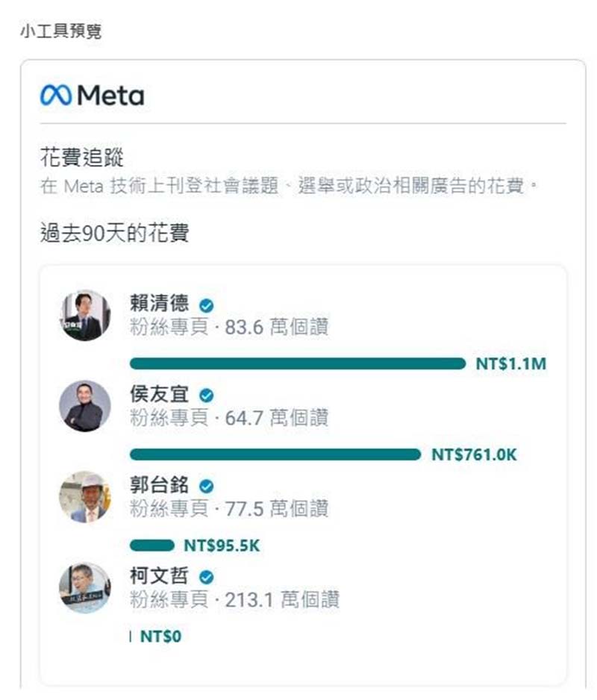This screenshot has width=597, height=700.
Task: Click the verified badge next to 柯文哲
Action: point(206,578)
